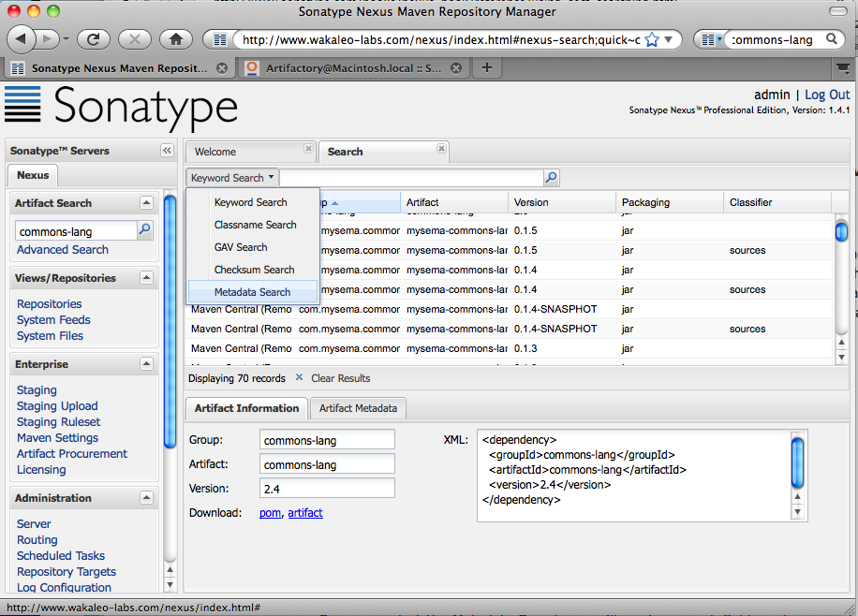Open the Licensing link
This screenshot has width=858, height=616.
[x=41, y=469]
